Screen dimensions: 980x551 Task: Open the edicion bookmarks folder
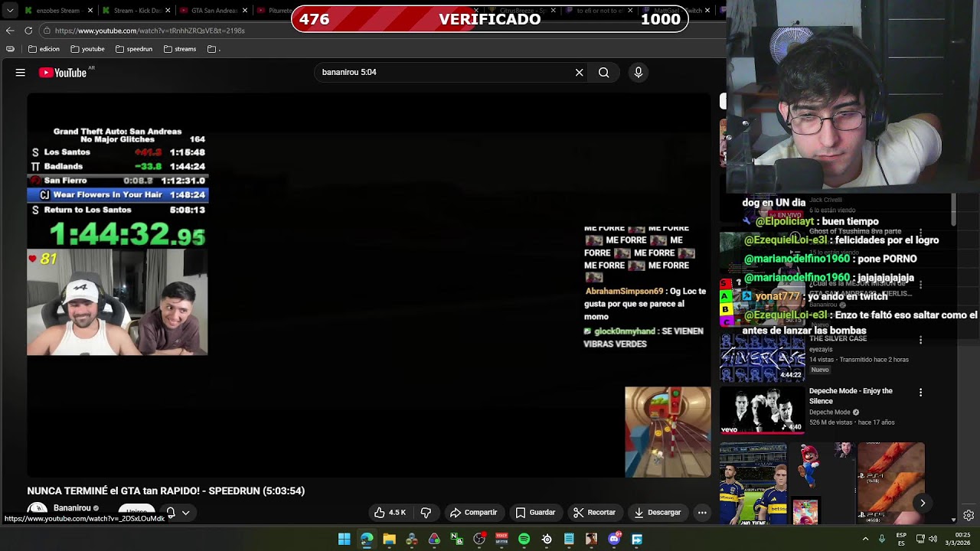[44, 49]
